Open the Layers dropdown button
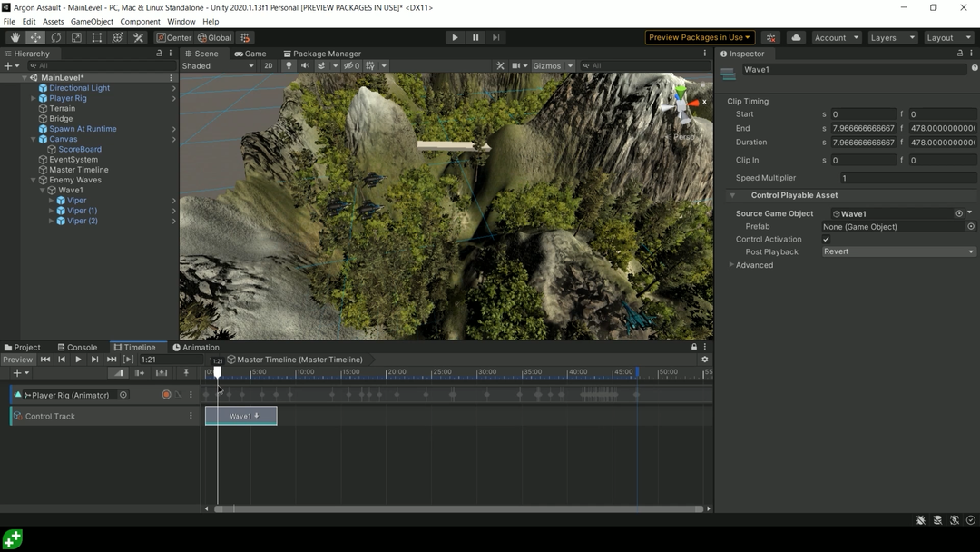The width and height of the screenshot is (980, 552). [892, 37]
